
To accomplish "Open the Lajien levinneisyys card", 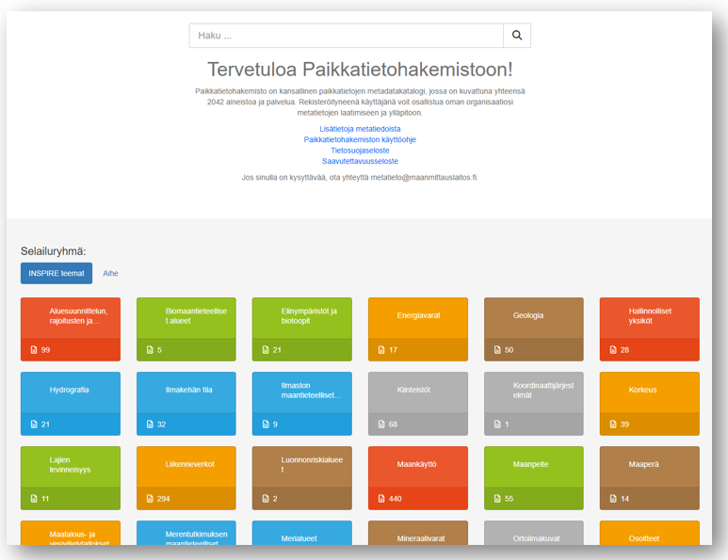I will pos(71,478).
